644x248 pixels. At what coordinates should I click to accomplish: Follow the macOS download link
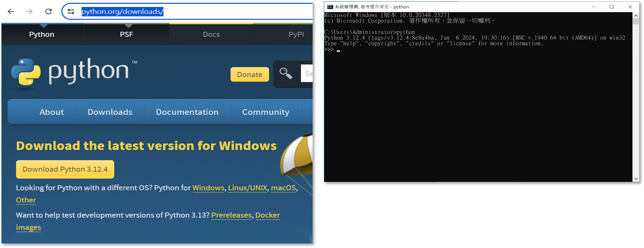point(283,188)
